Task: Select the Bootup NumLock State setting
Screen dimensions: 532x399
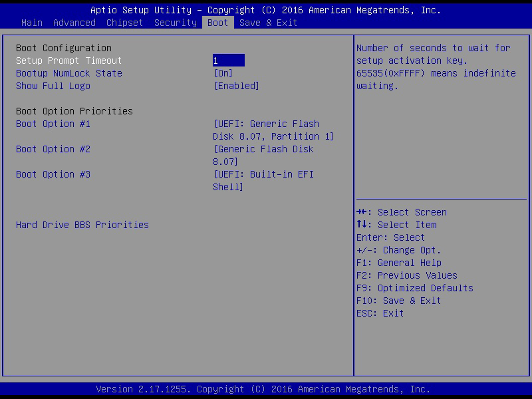Action: click(69, 73)
